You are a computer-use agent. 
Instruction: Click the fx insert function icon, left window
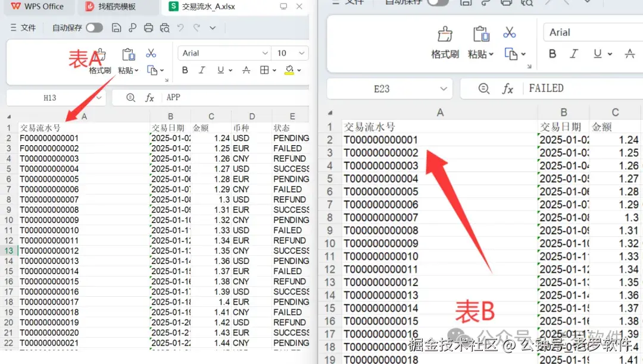point(149,98)
